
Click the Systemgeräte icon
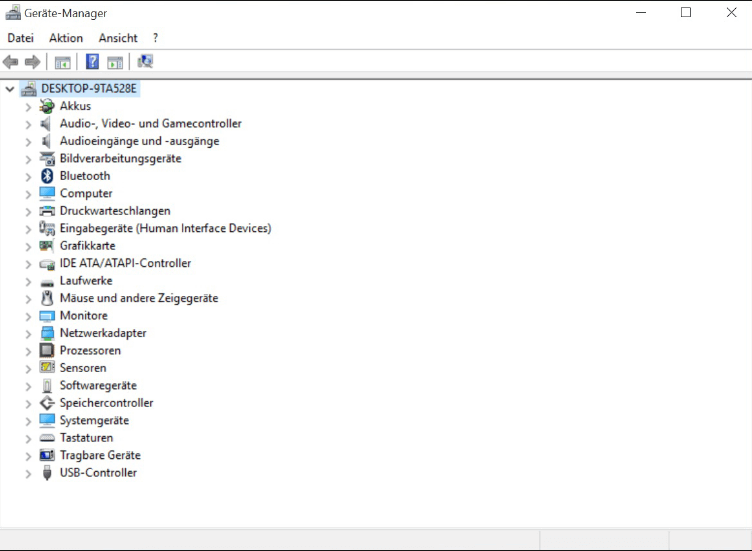pyautogui.click(x=47, y=420)
